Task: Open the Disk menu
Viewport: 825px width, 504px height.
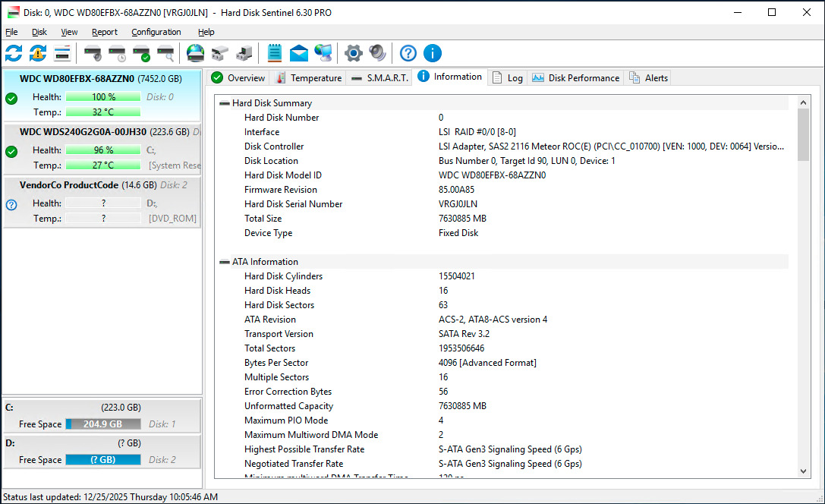Action: (39, 32)
